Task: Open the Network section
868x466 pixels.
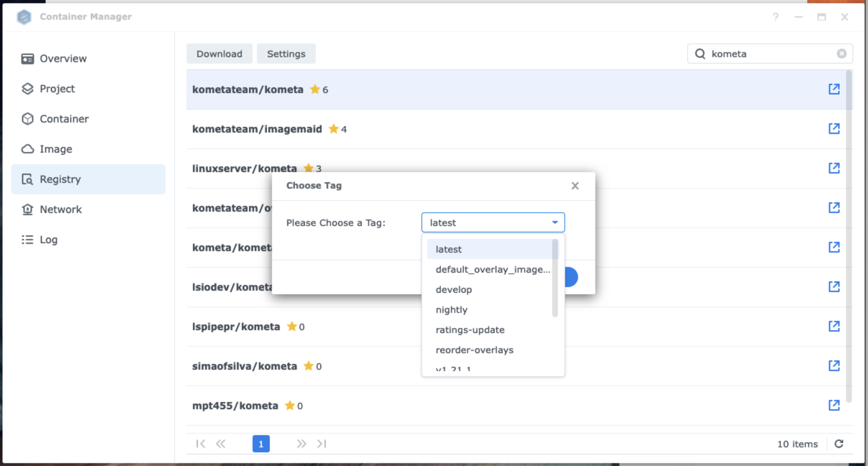Action: pos(88,209)
